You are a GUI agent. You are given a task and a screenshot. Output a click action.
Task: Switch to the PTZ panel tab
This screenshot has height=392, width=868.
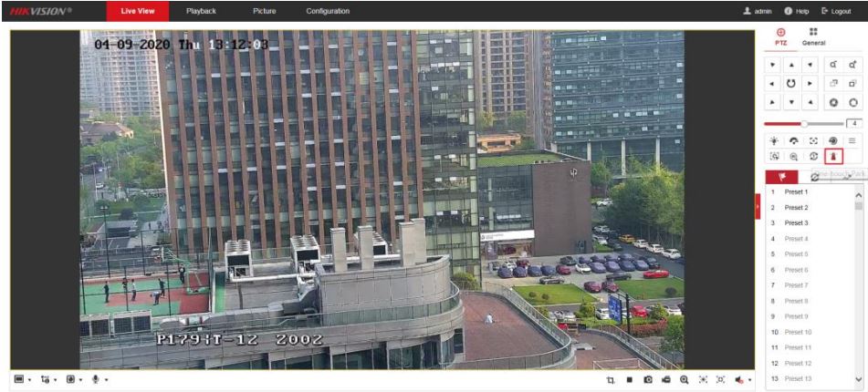(x=781, y=37)
